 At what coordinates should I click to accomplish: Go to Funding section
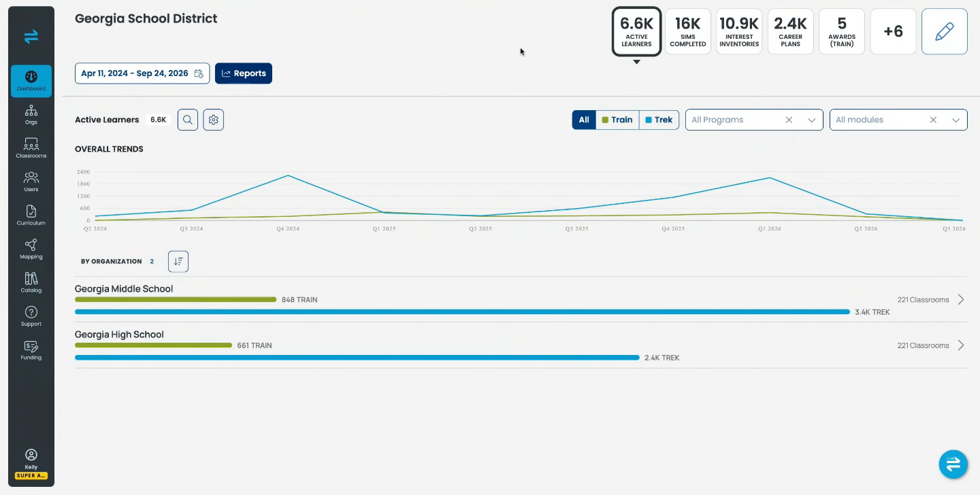click(x=31, y=349)
